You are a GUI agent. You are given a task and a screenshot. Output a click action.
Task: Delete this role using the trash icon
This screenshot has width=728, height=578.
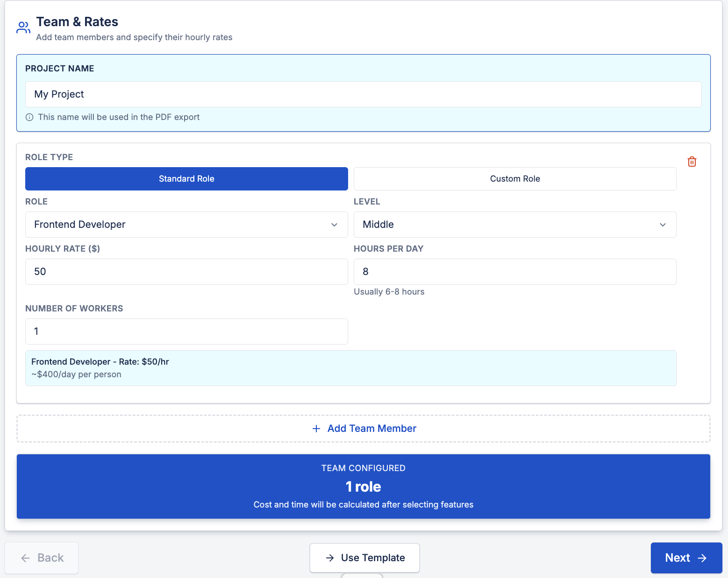point(692,161)
